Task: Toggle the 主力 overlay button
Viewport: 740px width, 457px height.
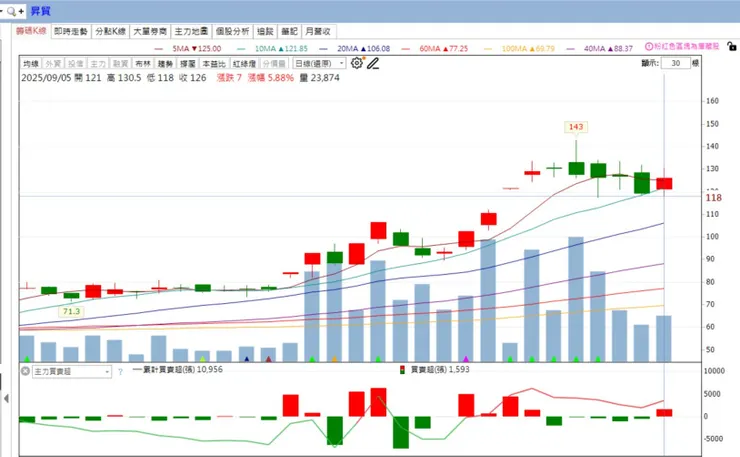Action: [x=98, y=63]
